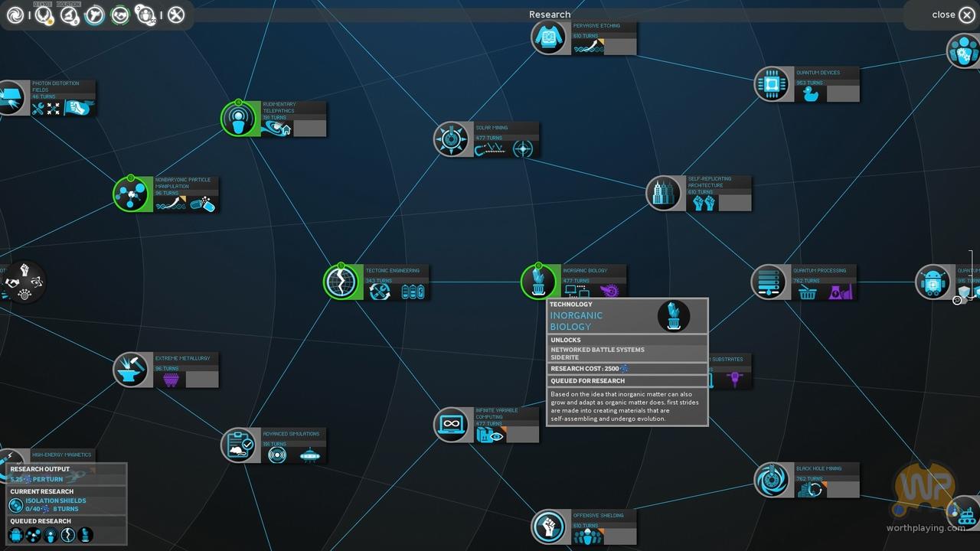980x551 pixels.
Task: Click the population icon in top bar
Action: click(x=145, y=15)
